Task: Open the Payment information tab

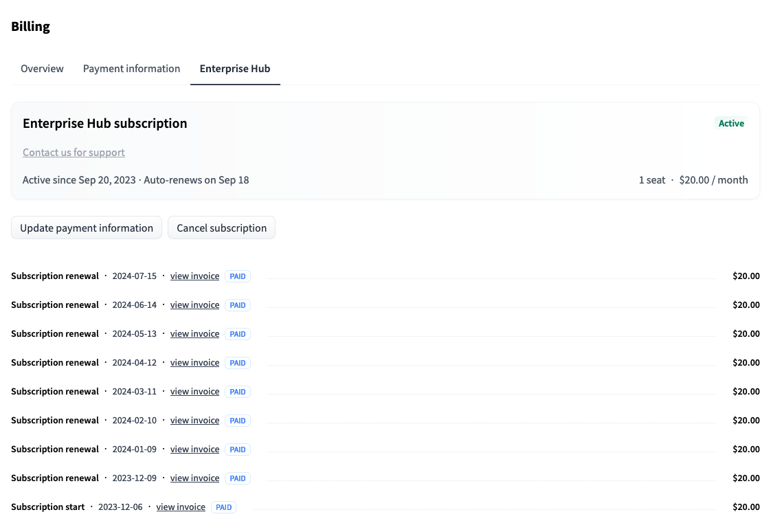Action: coord(131,69)
